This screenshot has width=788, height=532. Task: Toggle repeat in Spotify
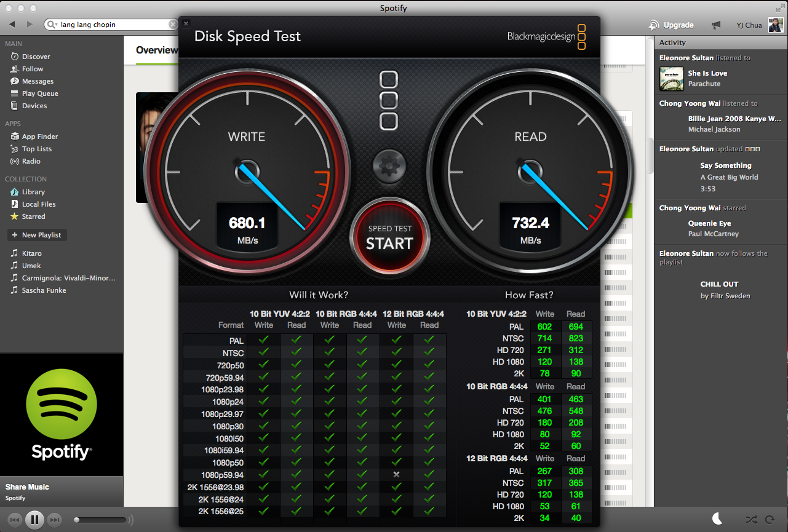pos(770,520)
